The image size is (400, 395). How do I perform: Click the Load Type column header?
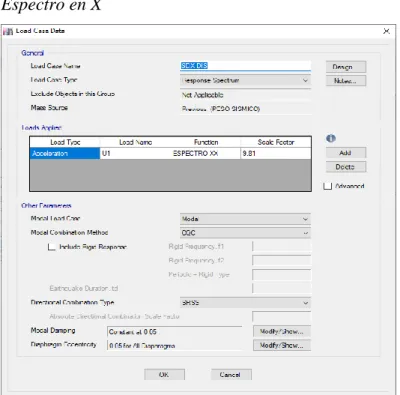(65, 142)
